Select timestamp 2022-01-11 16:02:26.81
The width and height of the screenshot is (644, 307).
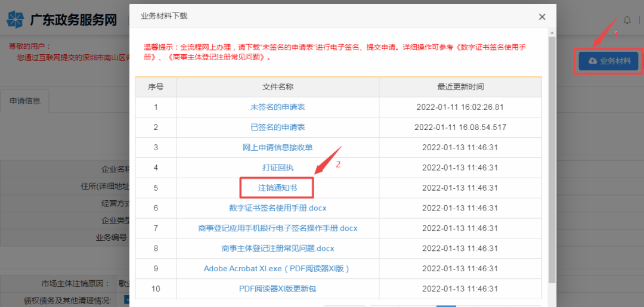click(x=460, y=107)
